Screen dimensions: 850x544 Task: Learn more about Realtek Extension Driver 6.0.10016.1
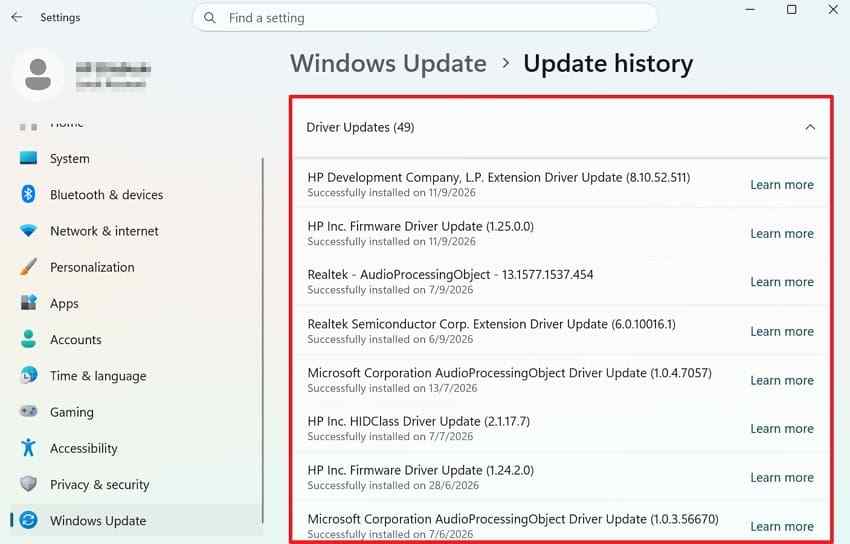[x=782, y=331]
